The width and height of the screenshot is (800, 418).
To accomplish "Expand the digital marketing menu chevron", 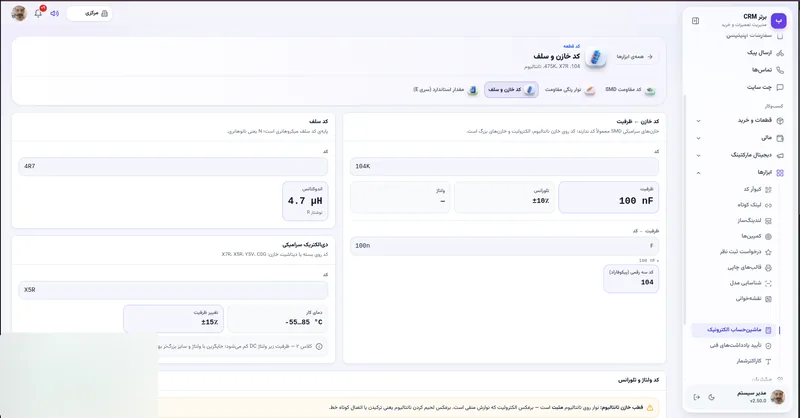I will (x=698, y=155).
